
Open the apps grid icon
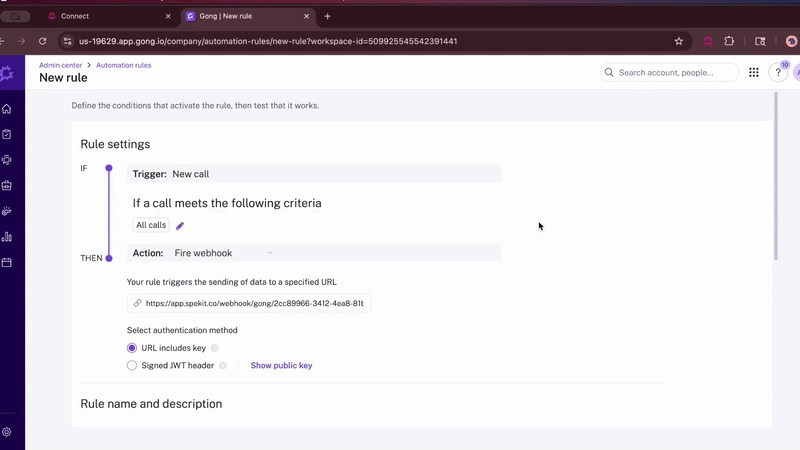click(753, 73)
